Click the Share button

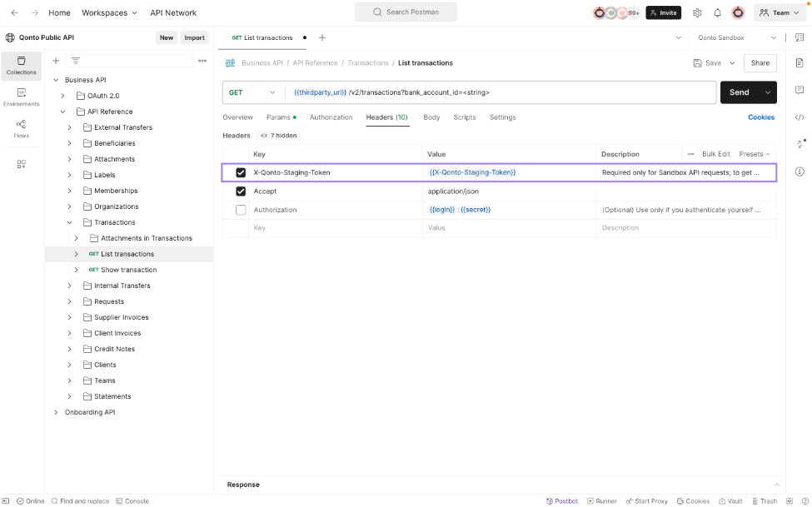tap(760, 63)
